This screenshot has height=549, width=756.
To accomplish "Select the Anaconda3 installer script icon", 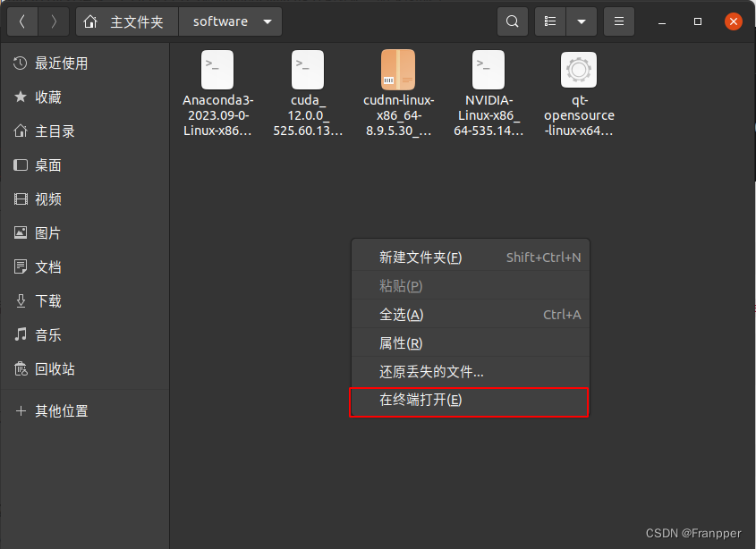I will tap(217, 70).
